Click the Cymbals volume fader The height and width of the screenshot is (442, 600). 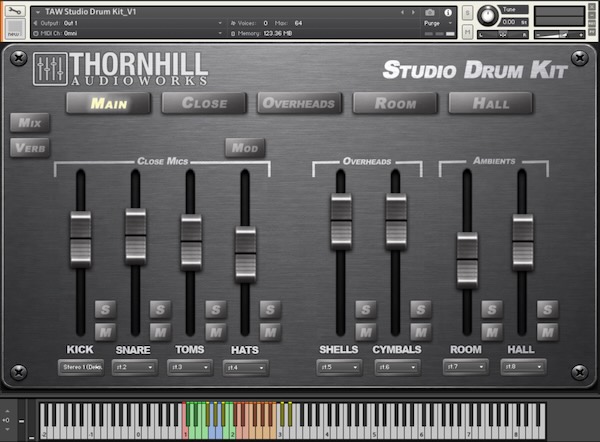(x=396, y=222)
